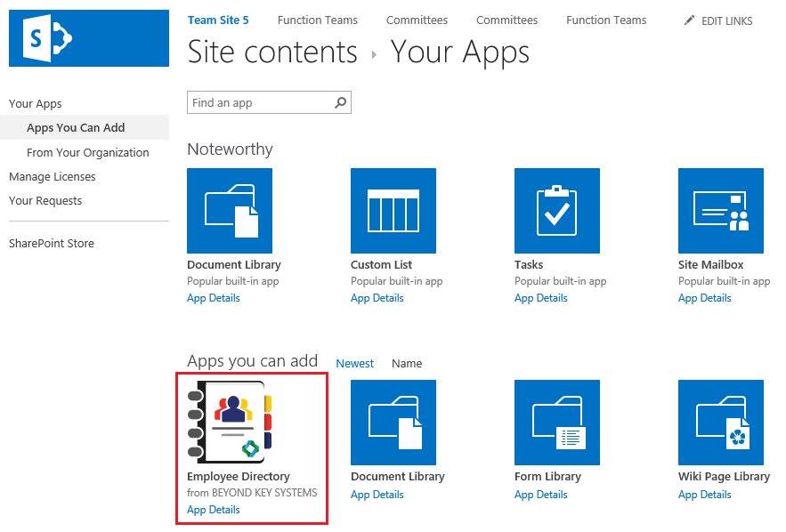The image size is (786, 532).
Task: Open App Details for Noteworthy Document Library
Action: pyautogui.click(x=213, y=298)
